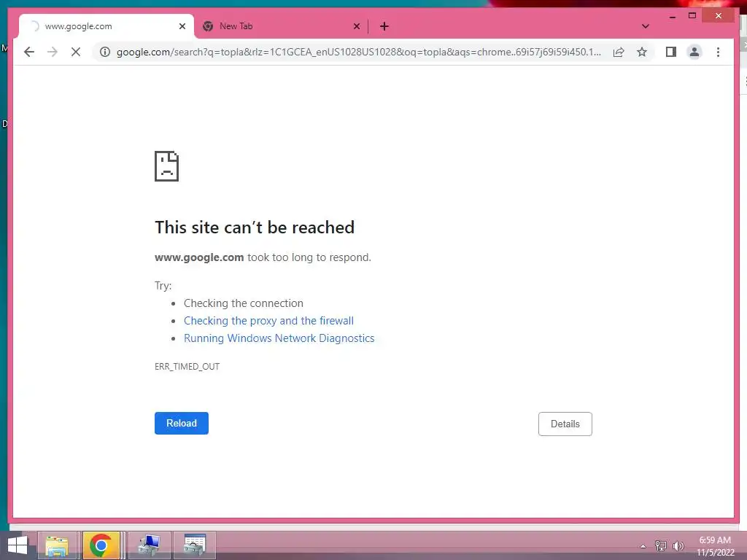The height and width of the screenshot is (560, 747).
Task: Open the Windows Start menu
Action: 18,545
